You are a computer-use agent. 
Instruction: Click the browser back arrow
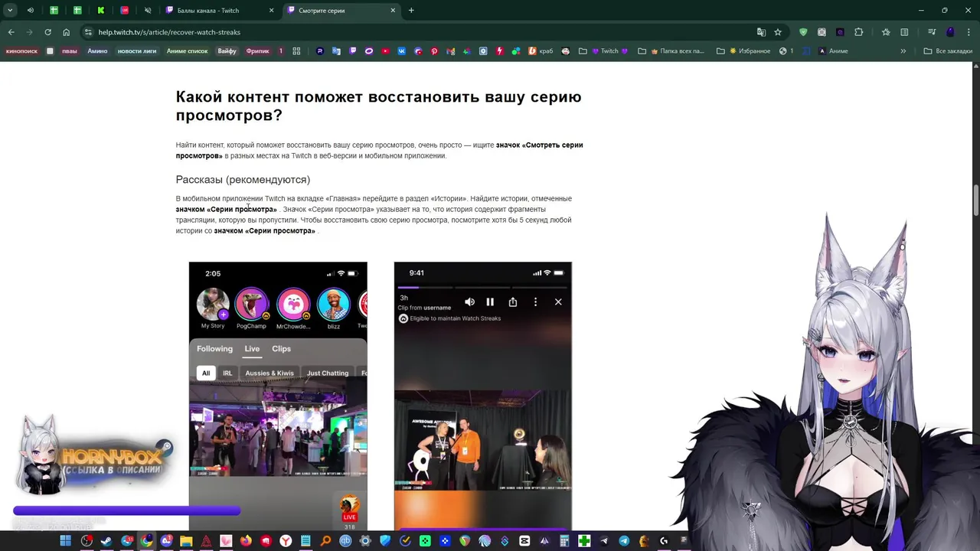tap(11, 32)
